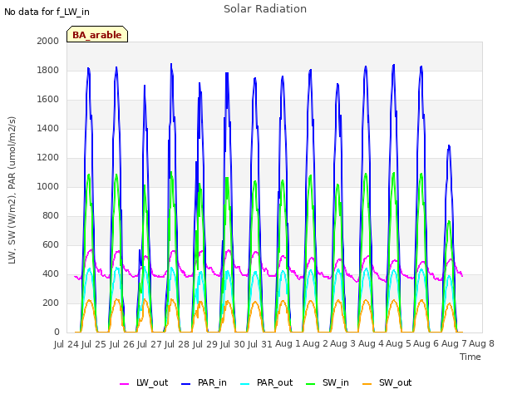Click the Aug 7 x-axis label

click(x=454, y=344)
